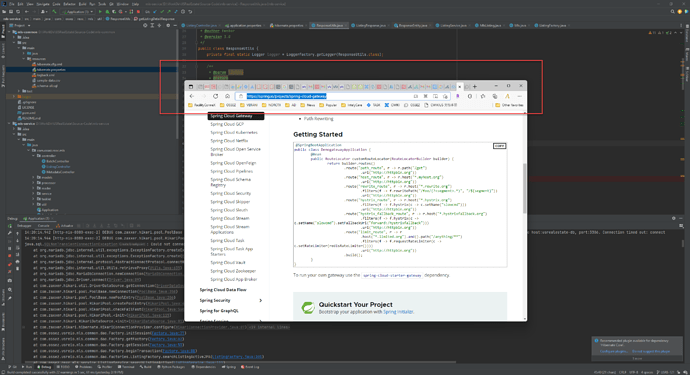Collapse the controller package node
Screen dimensions: 690x375
click(x=33, y=156)
